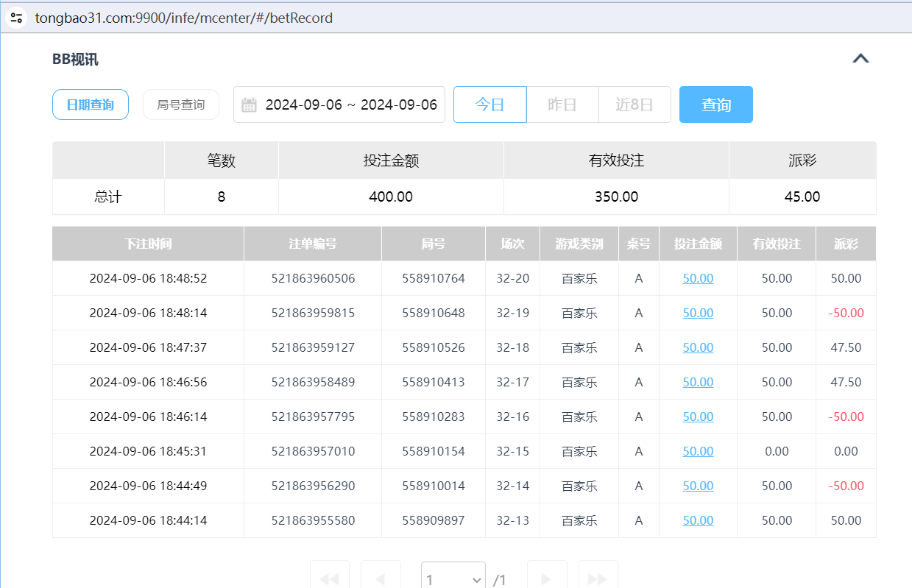This screenshot has height=588, width=912.
Task: Collapse the BB视讯 panel with chevron
Action: click(x=860, y=58)
